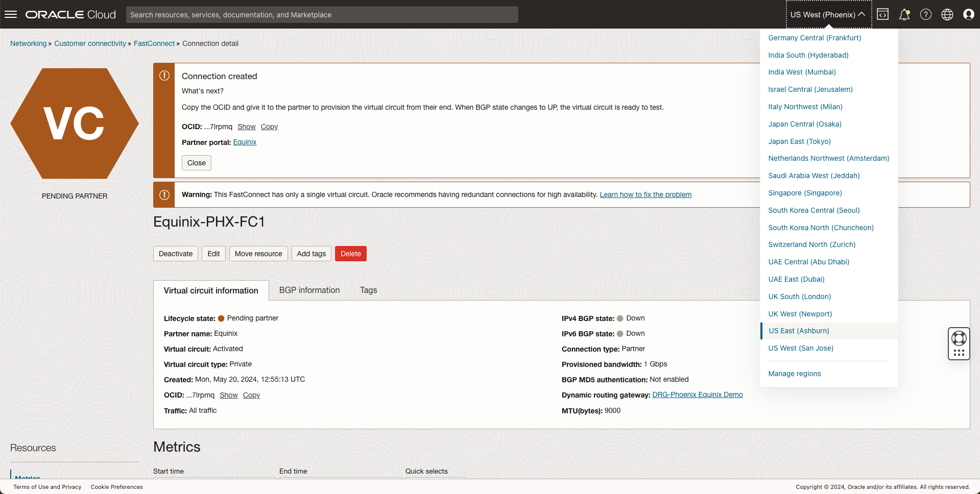This screenshot has width=980, height=494.
Task: Open DRG-Phoenix Equinix Demo gateway link
Action: [x=697, y=394]
